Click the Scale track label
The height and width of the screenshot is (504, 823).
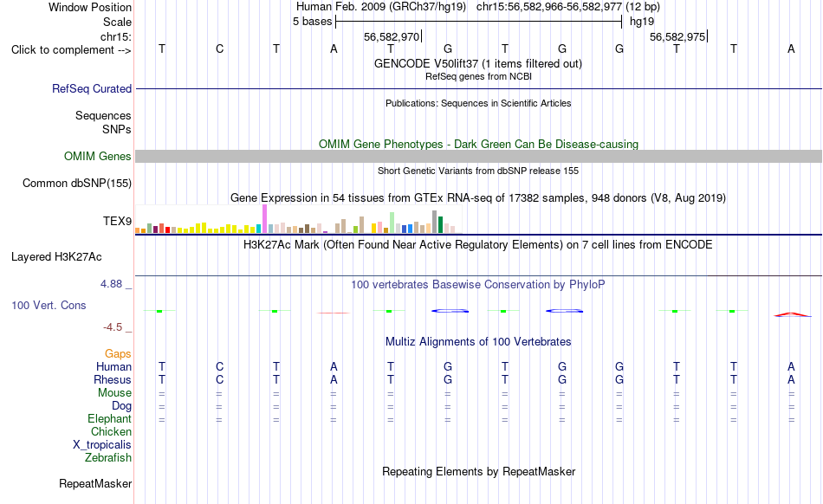(x=117, y=22)
